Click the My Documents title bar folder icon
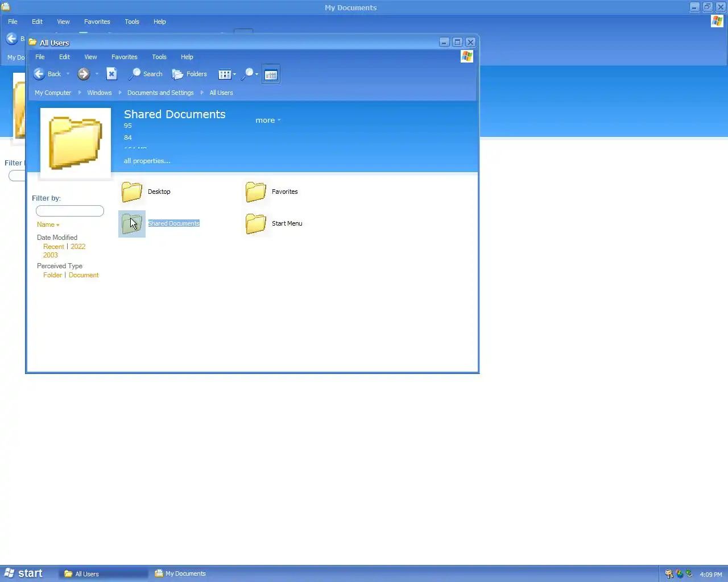728x582 pixels. [5, 7]
